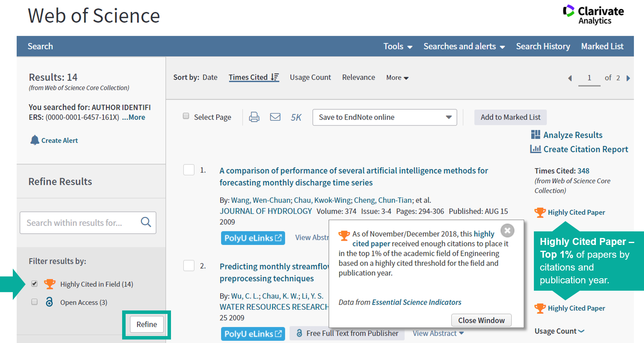Tick the Select Page checkbox

[x=186, y=116]
